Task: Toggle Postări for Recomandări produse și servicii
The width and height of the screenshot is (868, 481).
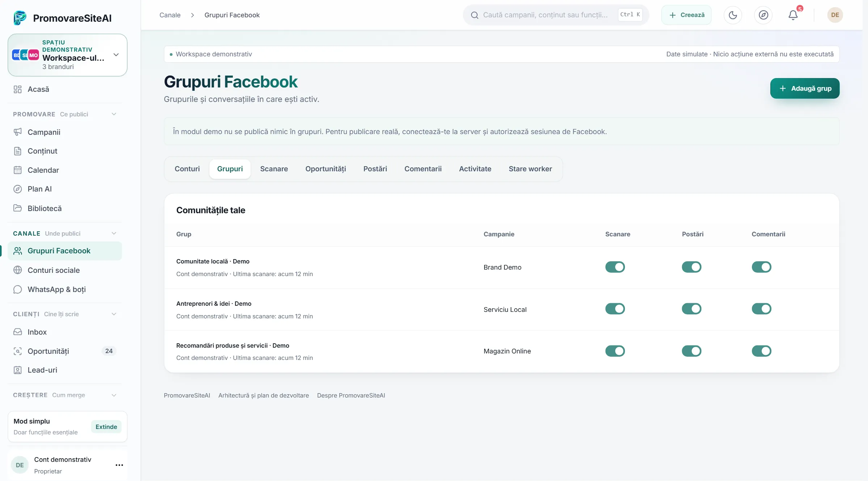Action: point(692,351)
